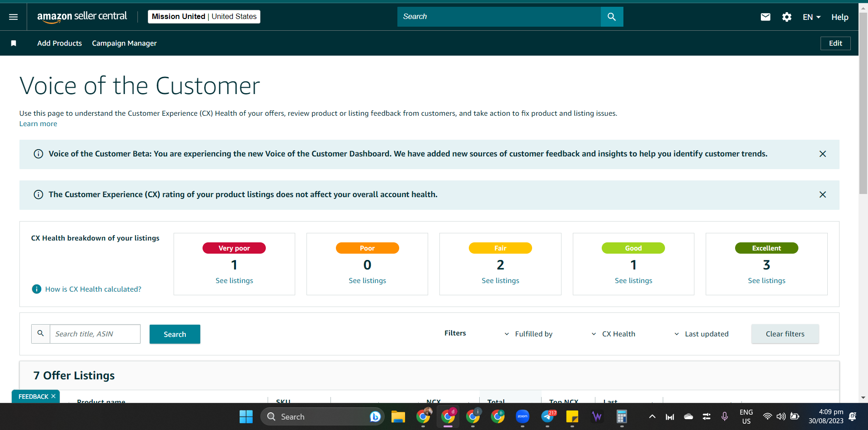Open the purple W app on the taskbar
Image resolution: width=868 pixels, height=430 pixels.
597,416
